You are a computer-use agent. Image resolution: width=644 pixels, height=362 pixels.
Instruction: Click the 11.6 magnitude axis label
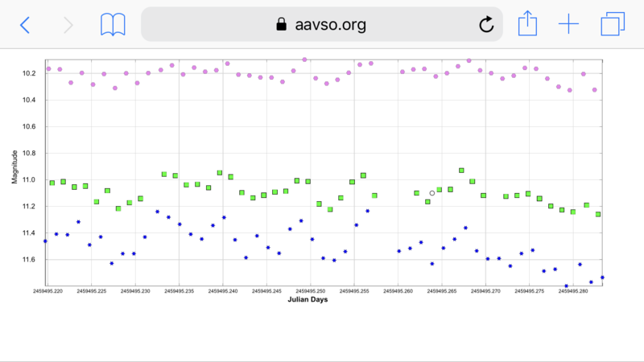tap(29, 260)
